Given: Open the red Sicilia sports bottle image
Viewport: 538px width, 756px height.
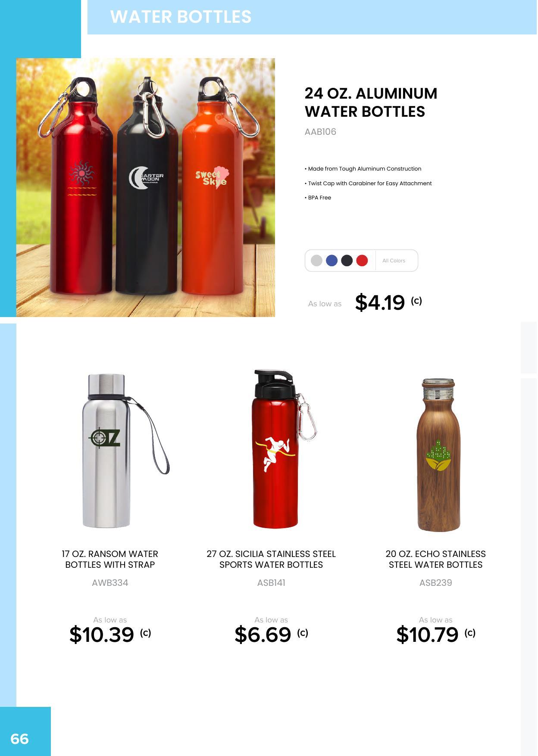Looking at the screenshot, I should tap(285, 448).
